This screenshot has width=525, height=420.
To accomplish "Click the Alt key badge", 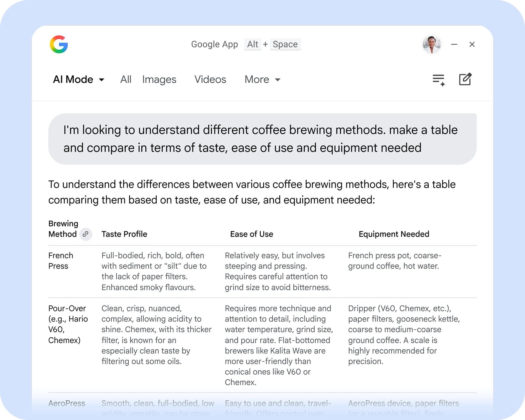I will (252, 44).
